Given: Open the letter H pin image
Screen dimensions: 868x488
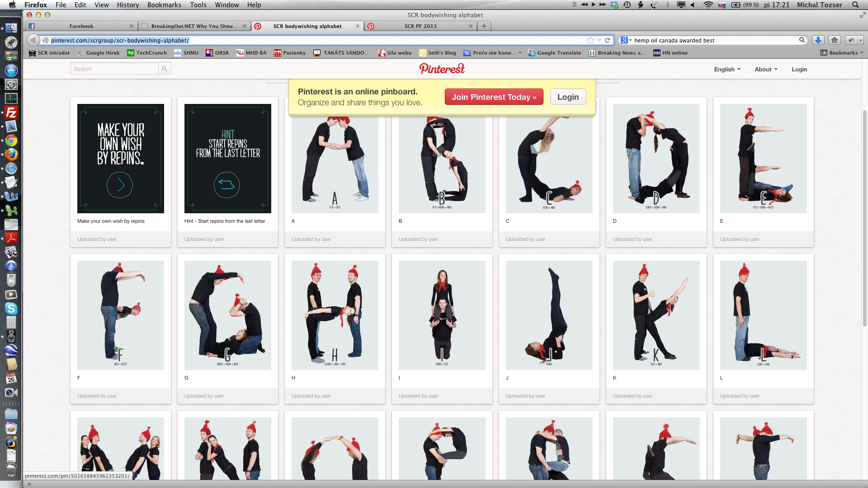Looking at the screenshot, I should (x=335, y=315).
